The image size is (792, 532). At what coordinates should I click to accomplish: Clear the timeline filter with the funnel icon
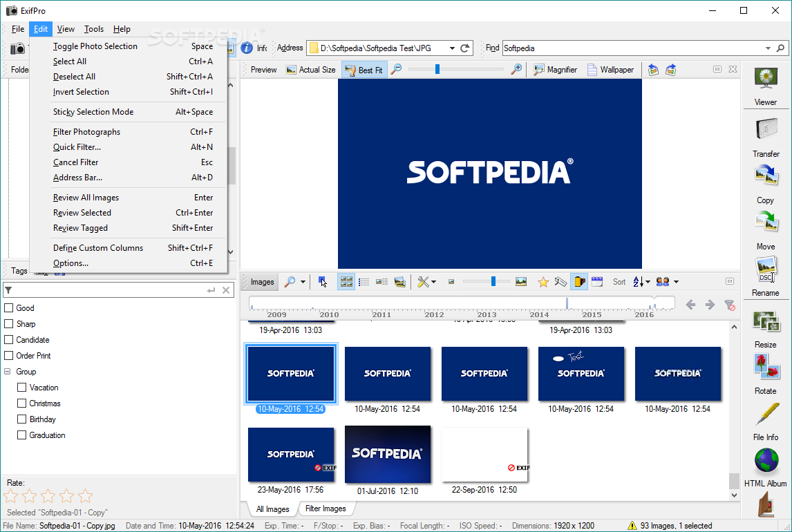[x=729, y=305]
